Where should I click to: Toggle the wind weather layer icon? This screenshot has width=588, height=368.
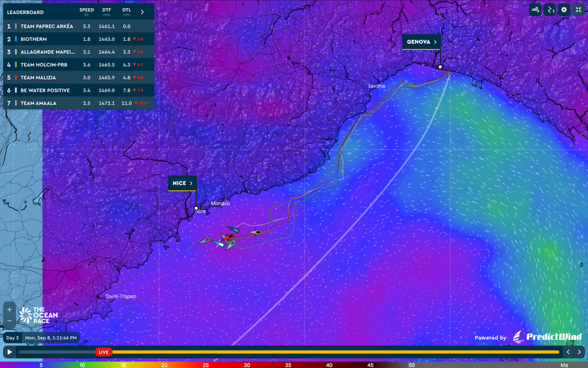click(x=535, y=10)
